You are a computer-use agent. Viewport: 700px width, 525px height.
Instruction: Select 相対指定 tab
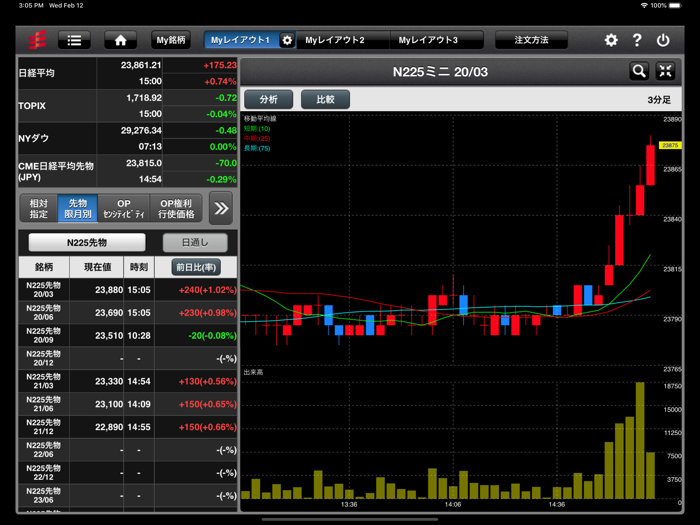tap(38, 208)
